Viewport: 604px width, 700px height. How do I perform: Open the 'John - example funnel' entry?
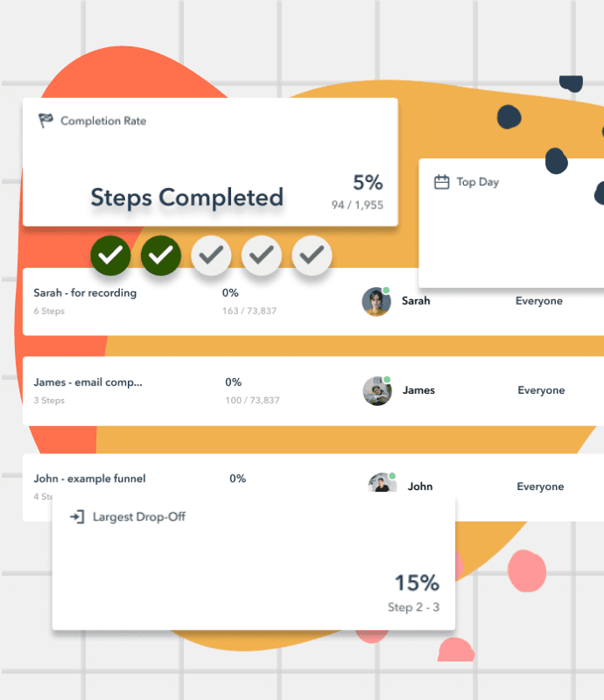[90, 479]
